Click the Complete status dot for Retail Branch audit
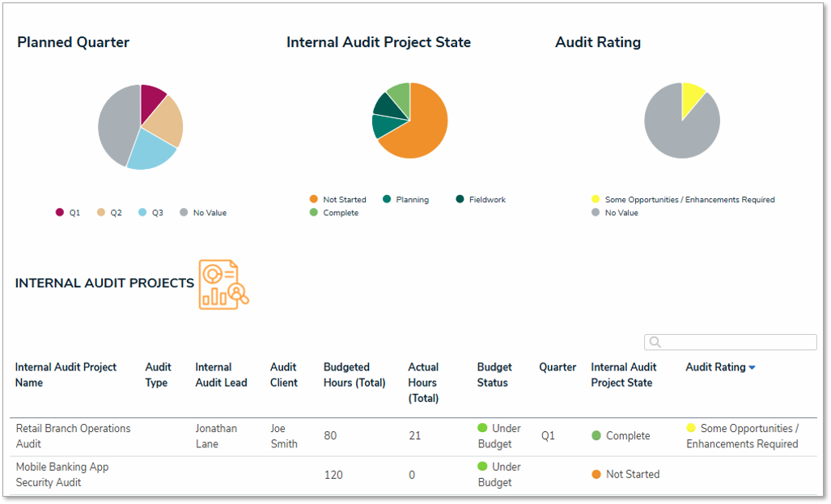This screenshot has height=504, width=831. (x=596, y=435)
